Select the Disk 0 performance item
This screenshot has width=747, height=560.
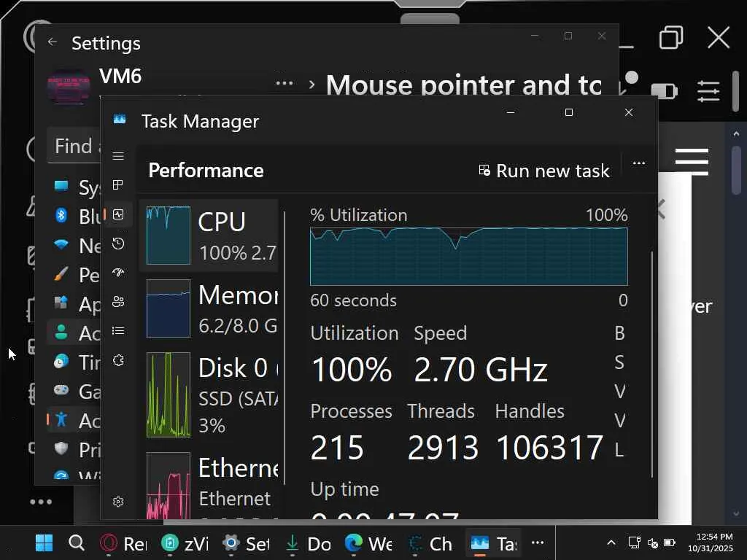click(x=212, y=394)
